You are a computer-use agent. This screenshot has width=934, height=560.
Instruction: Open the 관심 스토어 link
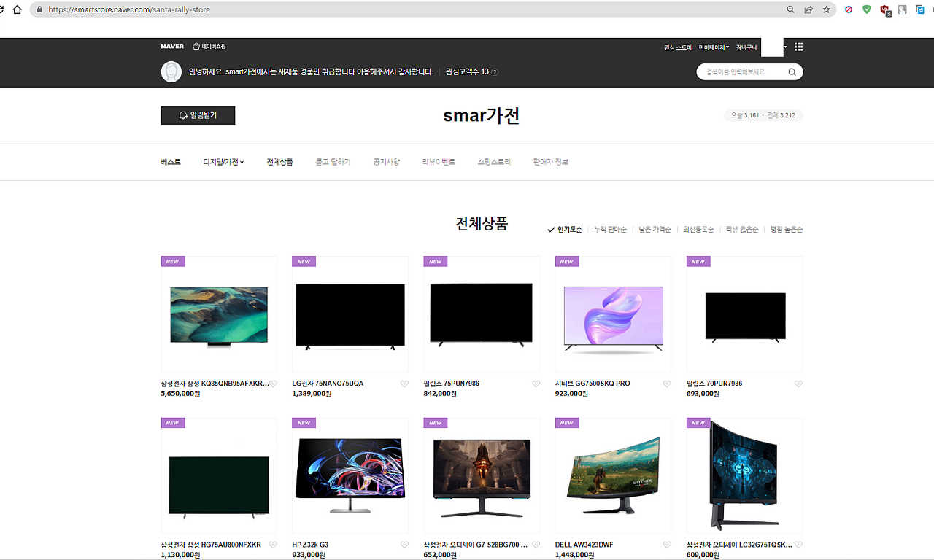coord(678,47)
